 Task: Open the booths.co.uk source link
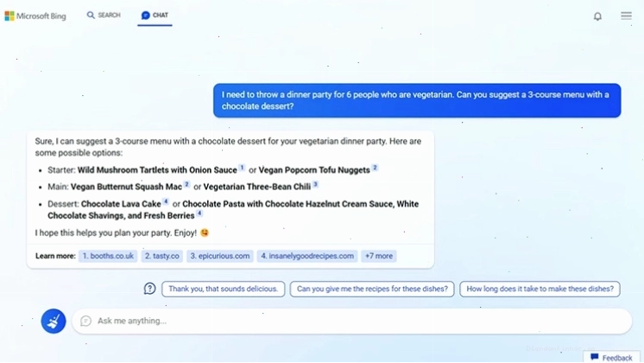click(108, 256)
